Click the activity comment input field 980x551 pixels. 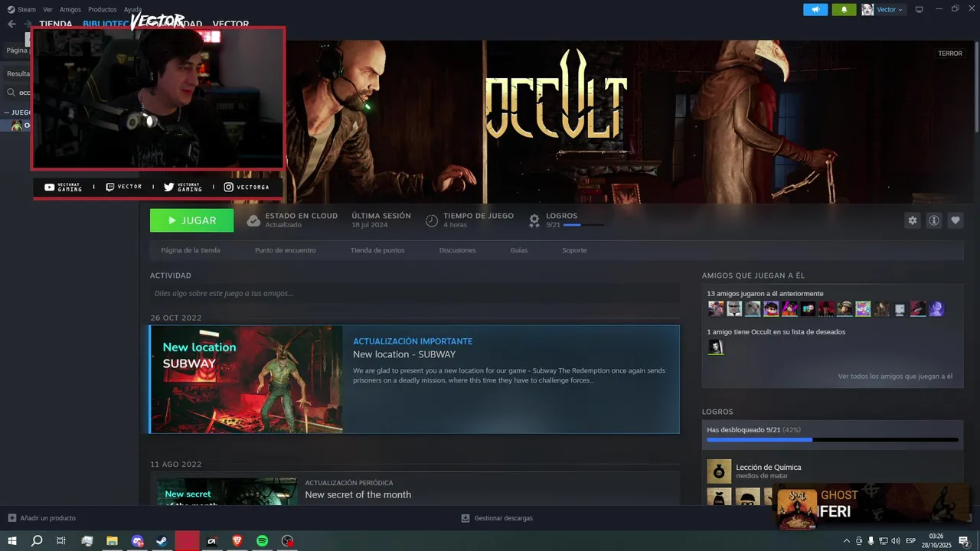coord(415,293)
